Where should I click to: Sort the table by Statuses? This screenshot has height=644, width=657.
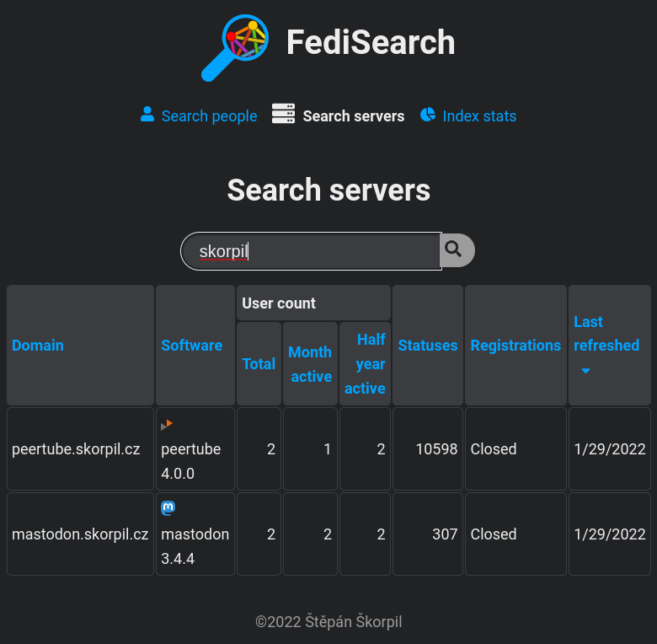pos(428,346)
